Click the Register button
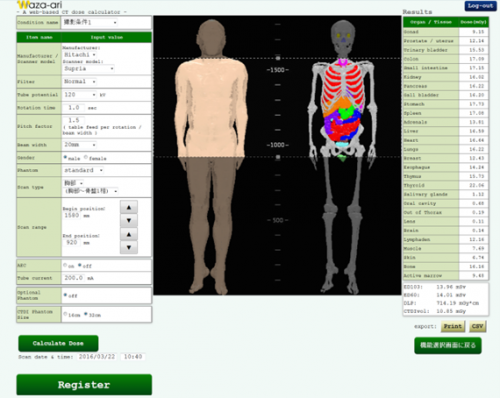500x398 pixels. point(84,385)
